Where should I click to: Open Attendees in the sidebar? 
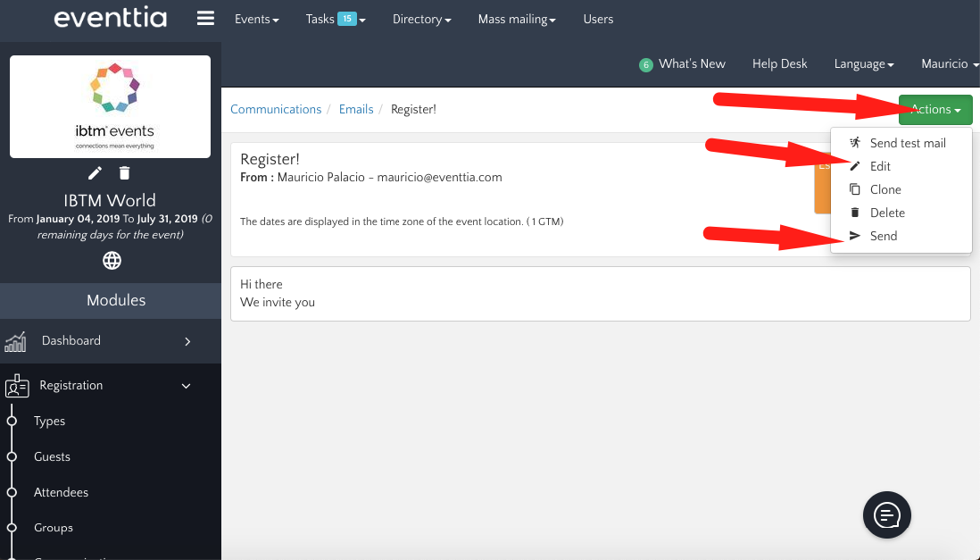(61, 492)
